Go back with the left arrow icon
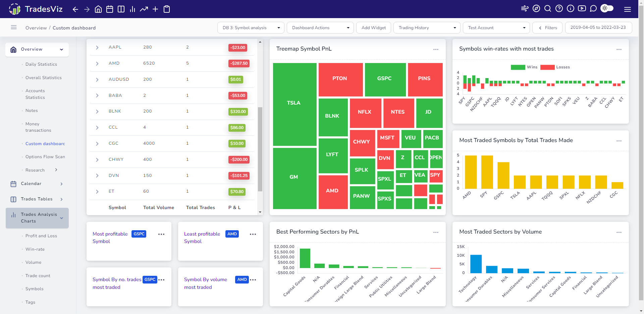 (75, 9)
